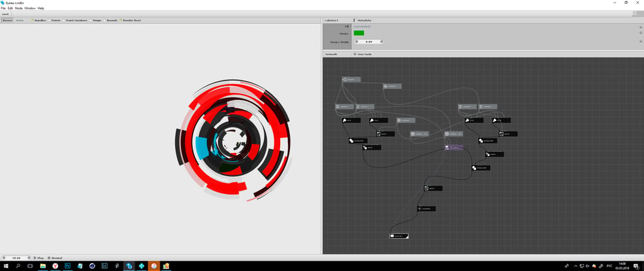644x271 pixels.
Task: Select the copy node below the purple node
Action: [x=433, y=188]
